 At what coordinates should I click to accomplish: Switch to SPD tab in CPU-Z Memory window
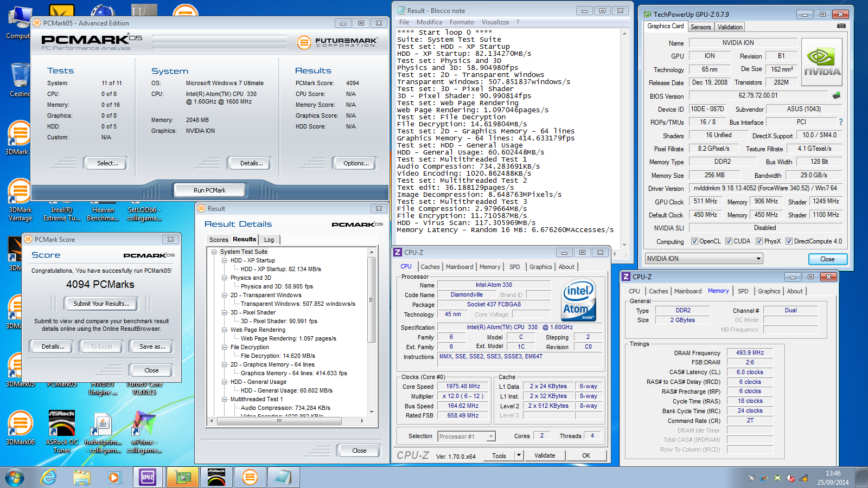click(x=743, y=291)
